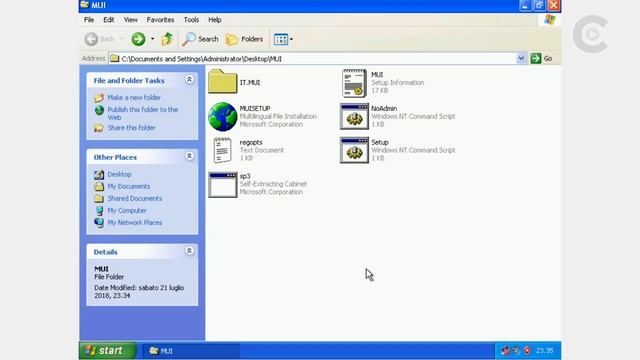Open the File menu
This screenshot has height=360, width=640.
coord(89,20)
